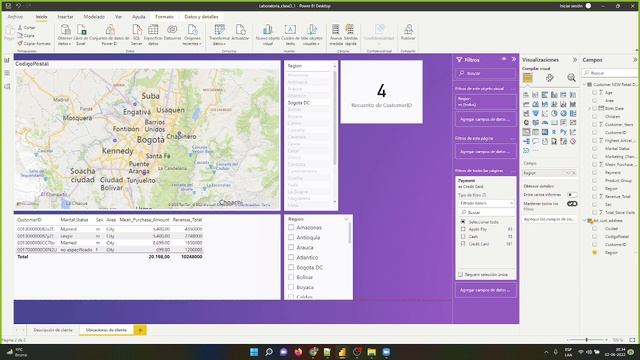This screenshot has width=640, height=360.
Task: Expand the Birth Date field hierarchy
Action: coord(589,109)
